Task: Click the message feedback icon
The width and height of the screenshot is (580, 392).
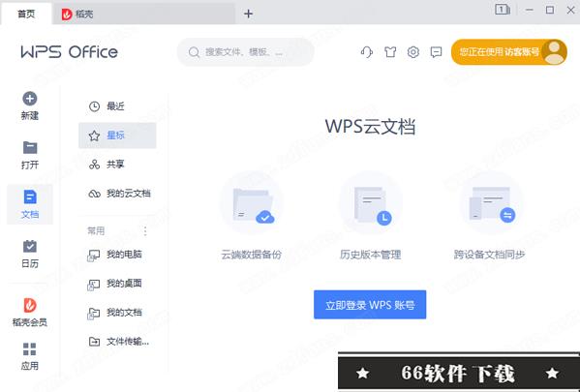Action: 436,52
